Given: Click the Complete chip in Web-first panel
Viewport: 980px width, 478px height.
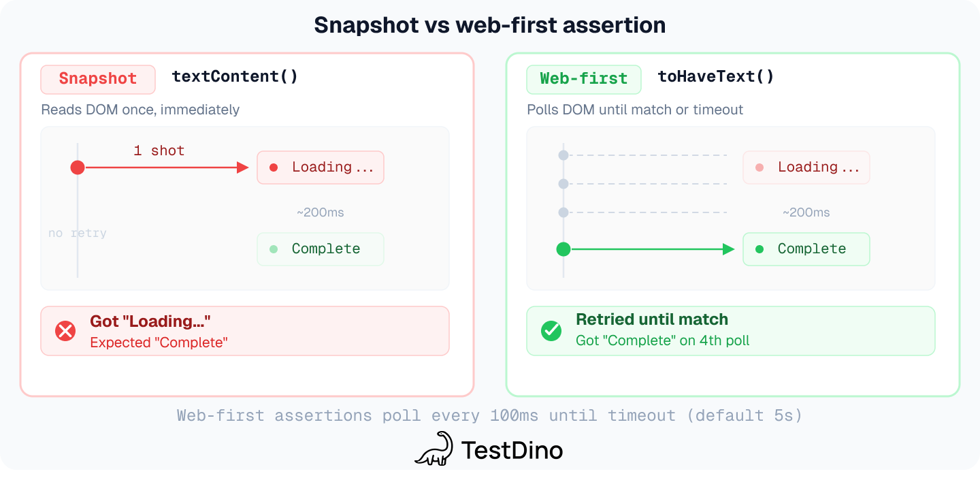Looking at the screenshot, I should coord(806,249).
